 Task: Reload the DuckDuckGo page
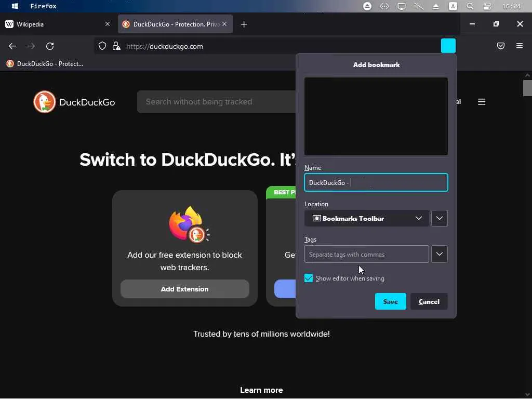(x=50, y=46)
